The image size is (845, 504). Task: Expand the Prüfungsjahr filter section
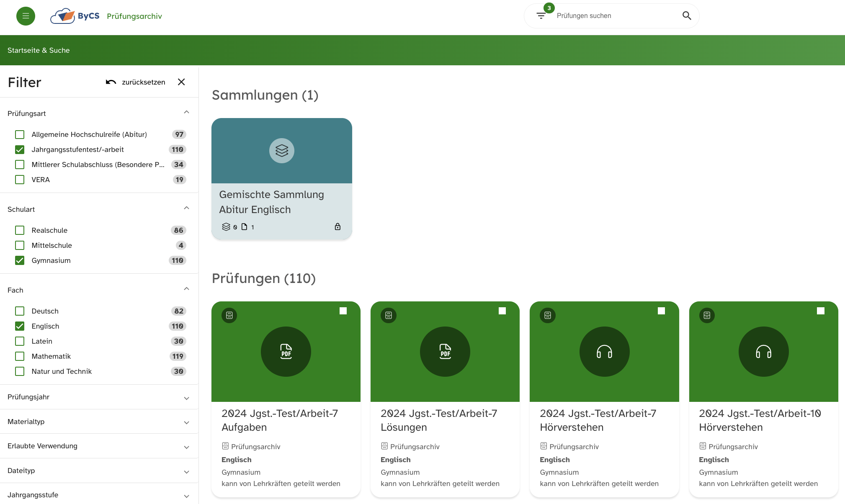(187, 398)
